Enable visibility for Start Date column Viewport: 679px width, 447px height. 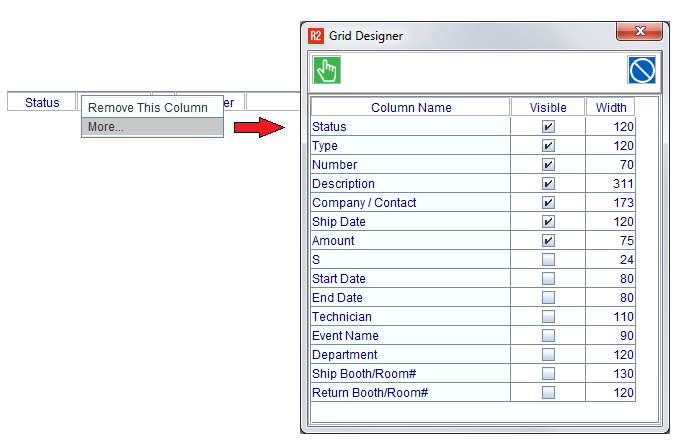pyautogui.click(x=548, y=279)
